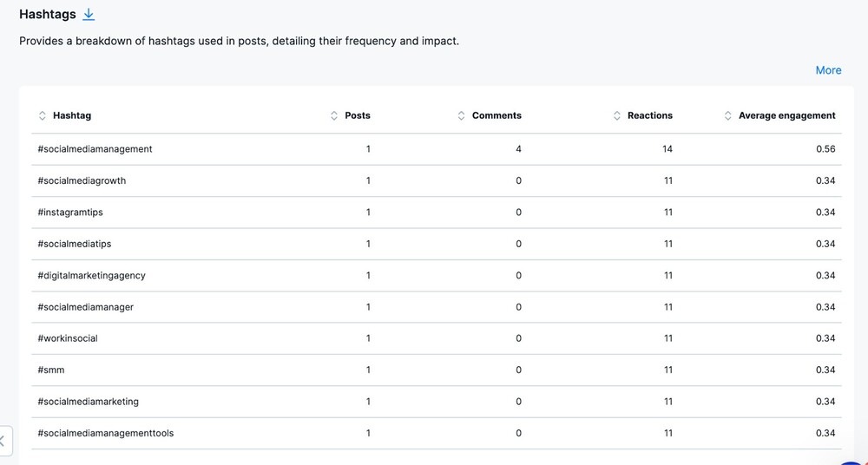The width and height of the screenshot is (868, 465).
Task: Click the Hashtags section heading
Action: point(48,15)
